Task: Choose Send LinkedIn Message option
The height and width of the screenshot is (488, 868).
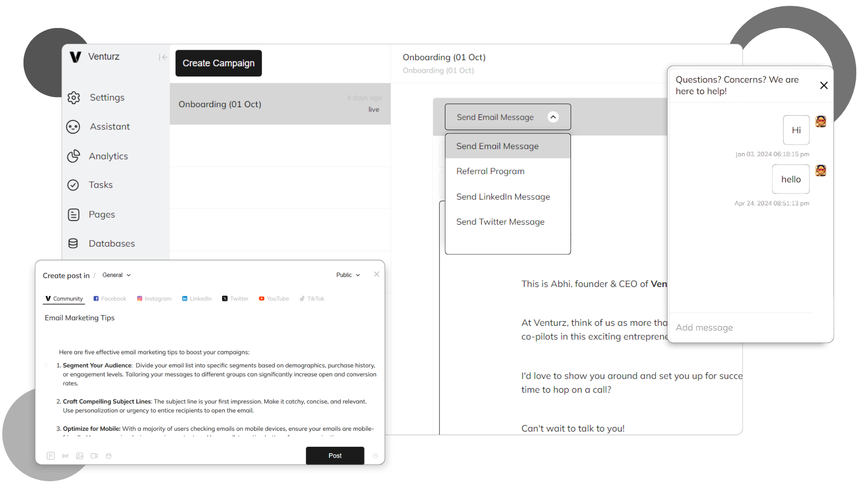Action: 503,197
